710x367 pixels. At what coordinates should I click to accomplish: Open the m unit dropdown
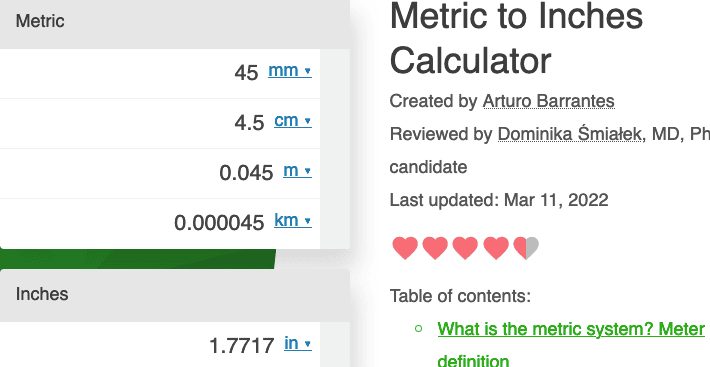(x=297, y=171)
